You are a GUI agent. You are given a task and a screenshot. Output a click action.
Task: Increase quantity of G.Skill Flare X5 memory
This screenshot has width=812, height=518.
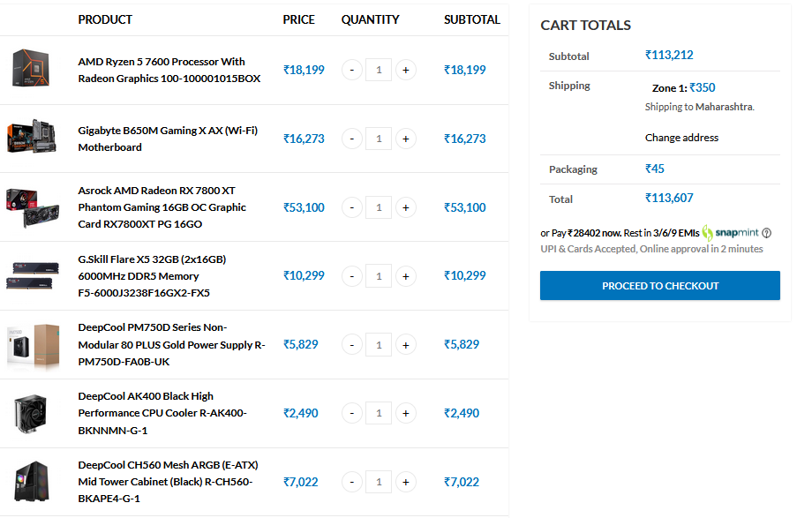pos(406,276)
